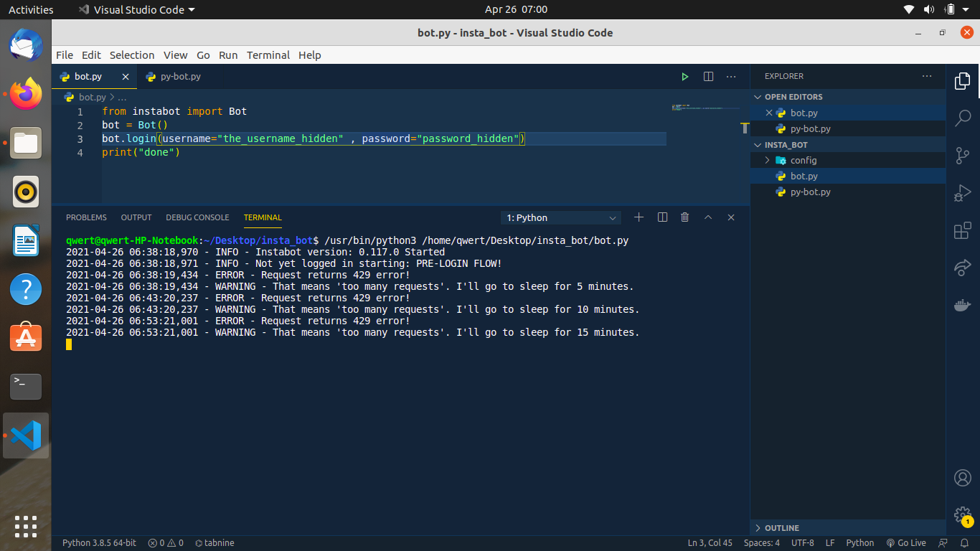The image size is (980, 551).
Task: Show errors and warnings count
Action: coord(166,543)
